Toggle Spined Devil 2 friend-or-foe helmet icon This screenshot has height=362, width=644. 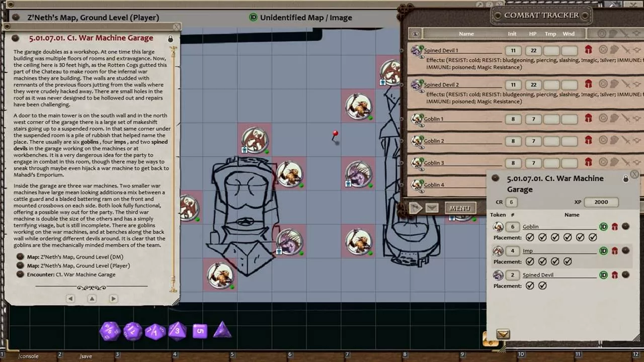[x=588, y=84]
